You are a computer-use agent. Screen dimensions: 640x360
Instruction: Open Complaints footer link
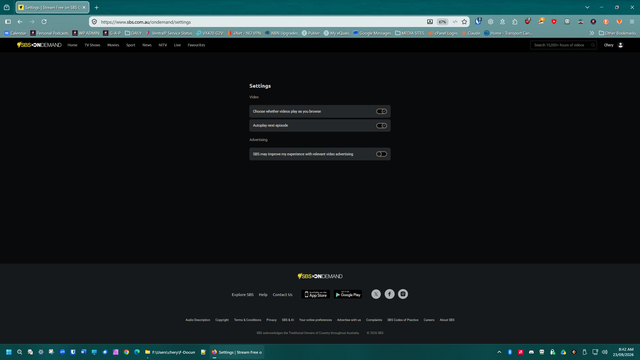click(x=374, y=320)
